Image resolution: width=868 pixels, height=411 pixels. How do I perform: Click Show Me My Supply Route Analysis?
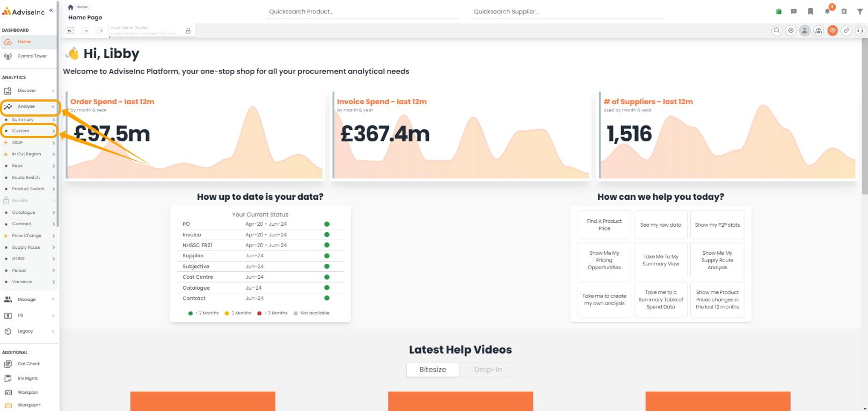[717, 260]
